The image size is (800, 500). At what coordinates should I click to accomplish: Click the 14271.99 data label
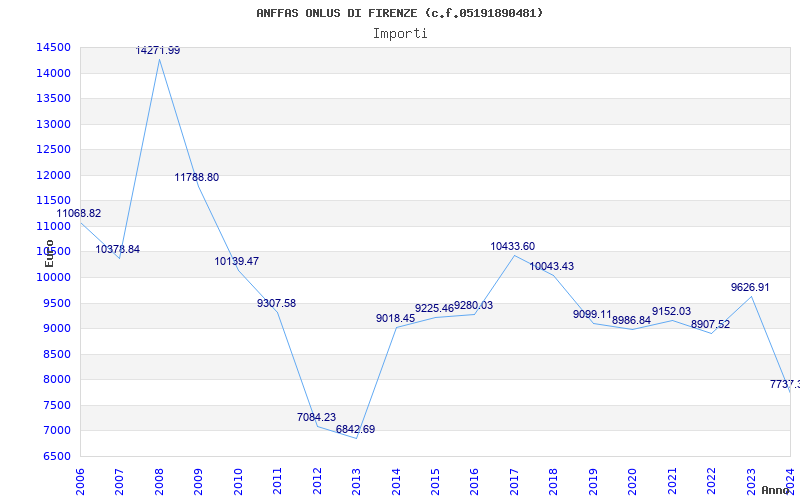click(158, 51)
